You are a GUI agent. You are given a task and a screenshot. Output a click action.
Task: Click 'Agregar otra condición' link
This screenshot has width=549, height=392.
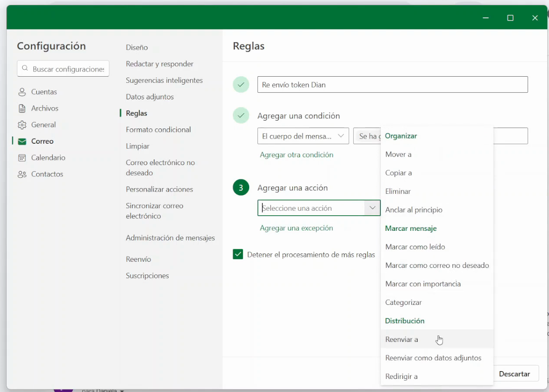[296, 155]
